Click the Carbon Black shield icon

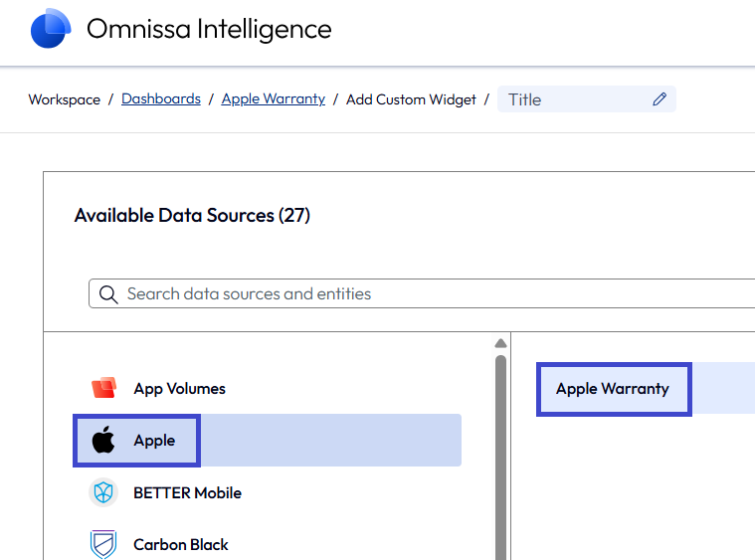point(103,544)
